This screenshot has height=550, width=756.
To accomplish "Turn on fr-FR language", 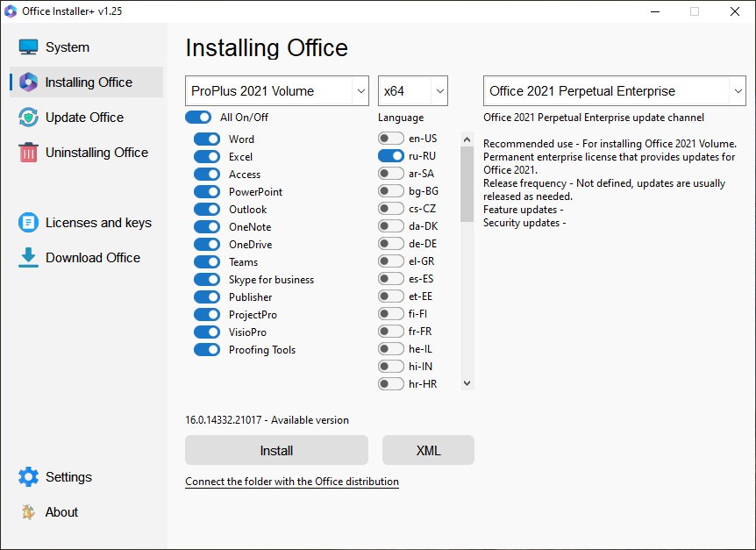I will pos(391,332).
